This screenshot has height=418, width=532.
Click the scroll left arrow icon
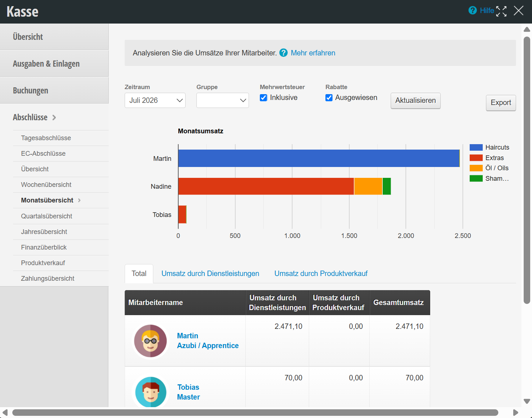point(5,413)
